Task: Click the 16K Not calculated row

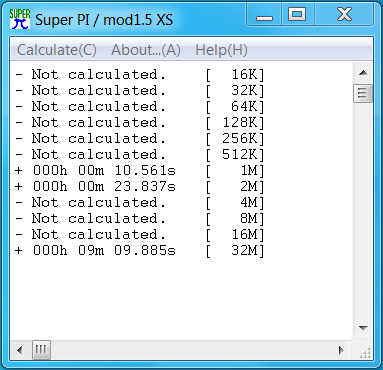Action: coord(140,75)
